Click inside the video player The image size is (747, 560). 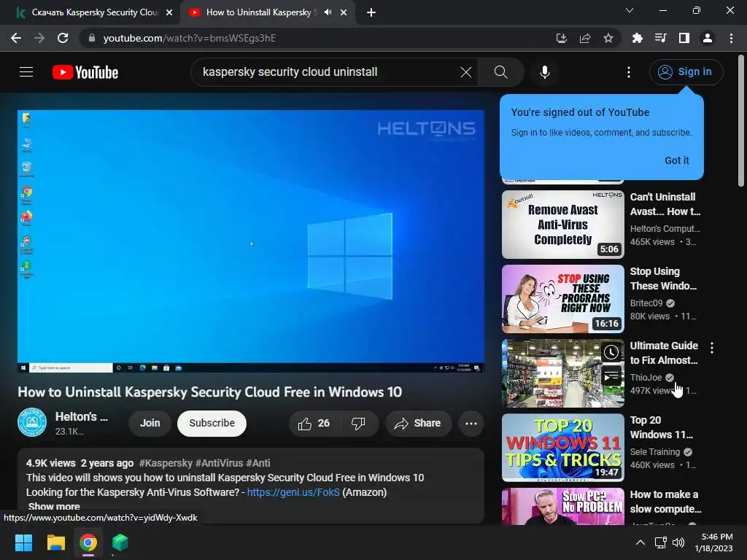tap(251, 241)
